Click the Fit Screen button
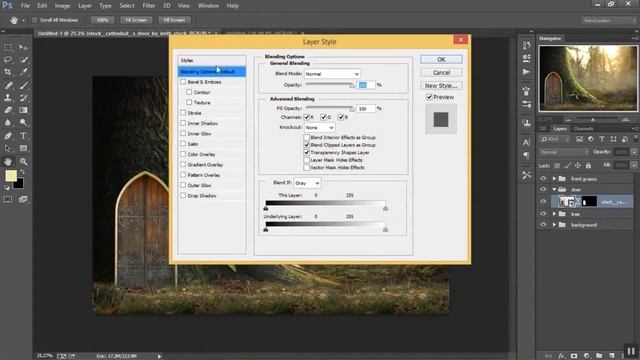Screen dimensions: 640x360 (x=136, y=20)
